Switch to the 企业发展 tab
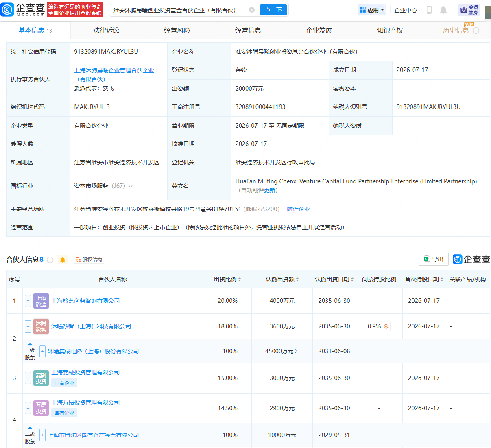 click(319, 30)
